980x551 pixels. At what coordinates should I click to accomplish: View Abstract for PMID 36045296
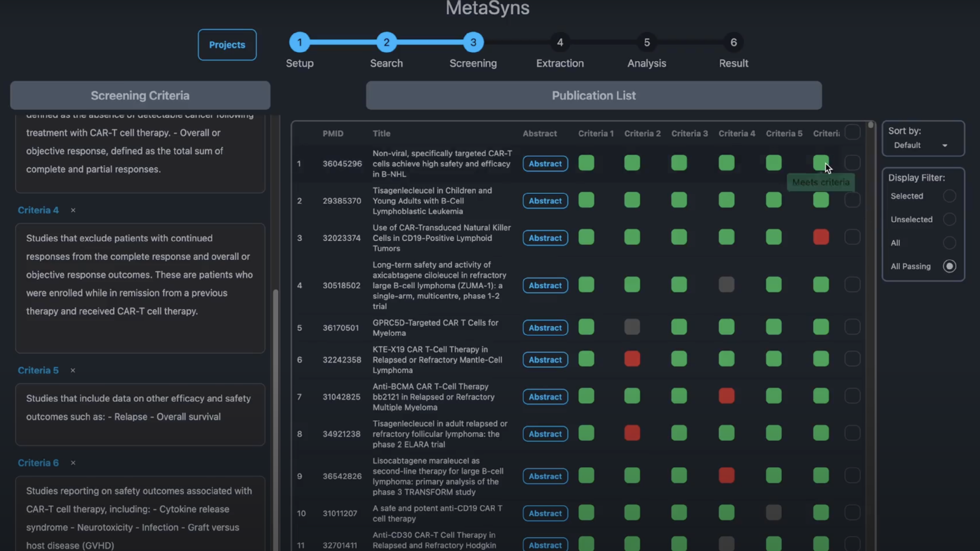pyautogui.click(x=545, y=164)
